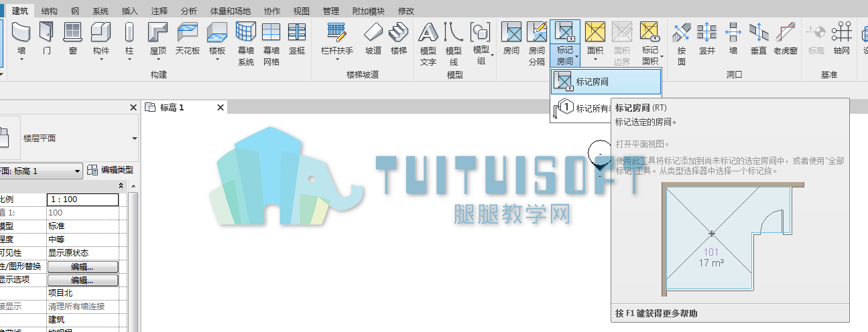
Task: Open the 柱 dropdown arrow
Action: point(129,60)
